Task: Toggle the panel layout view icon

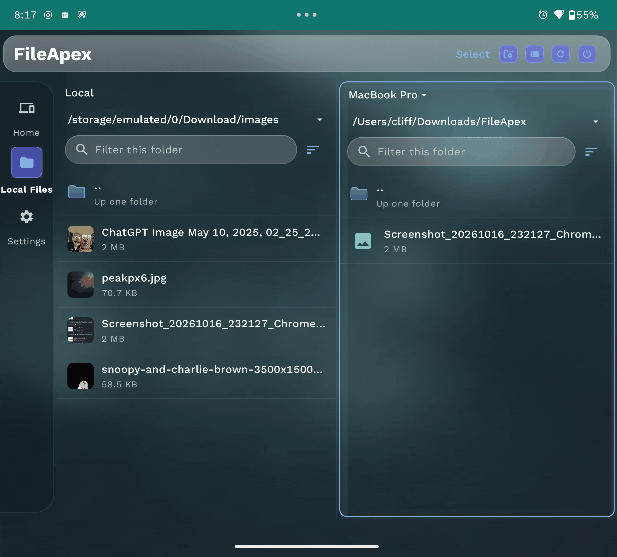Action: click(x=534, y=54)
